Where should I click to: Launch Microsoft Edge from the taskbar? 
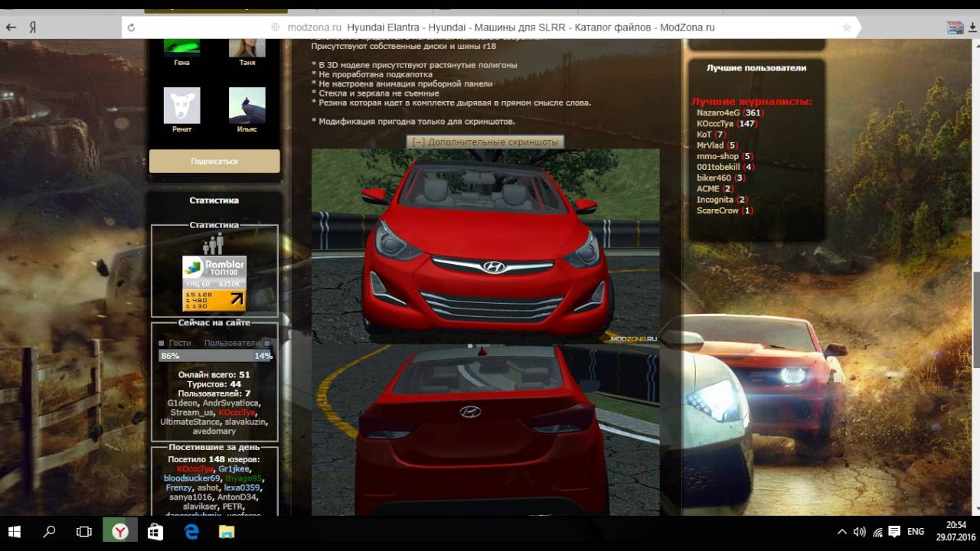click(x=191, y=531)
